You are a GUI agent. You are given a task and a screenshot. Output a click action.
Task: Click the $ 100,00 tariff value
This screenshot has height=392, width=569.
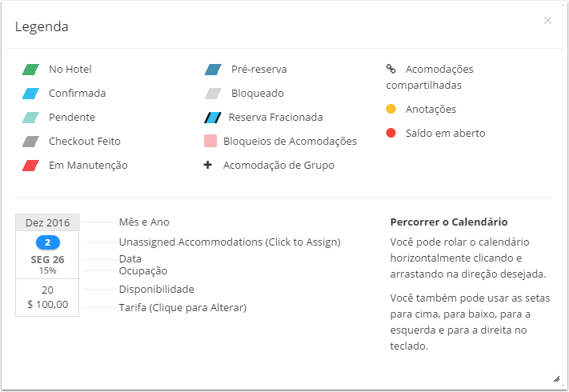pyautogui.click(x=47, y=304)
